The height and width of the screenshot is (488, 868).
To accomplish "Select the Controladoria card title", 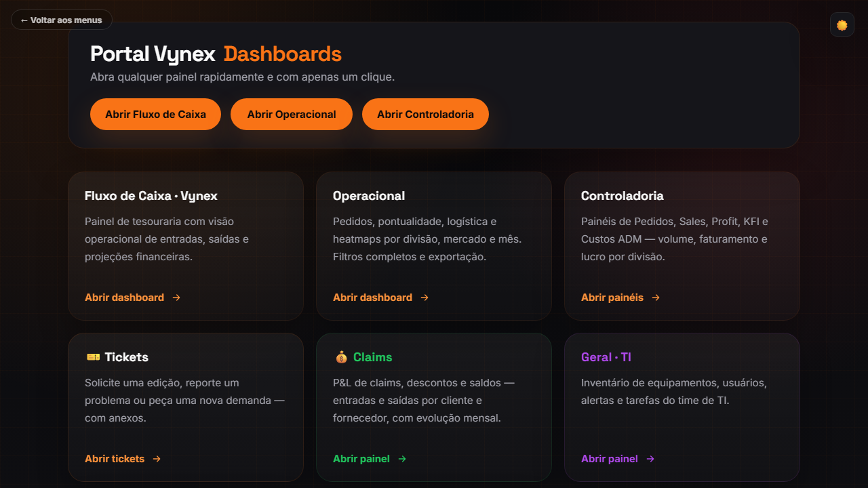I will click(x=623, y=196).
